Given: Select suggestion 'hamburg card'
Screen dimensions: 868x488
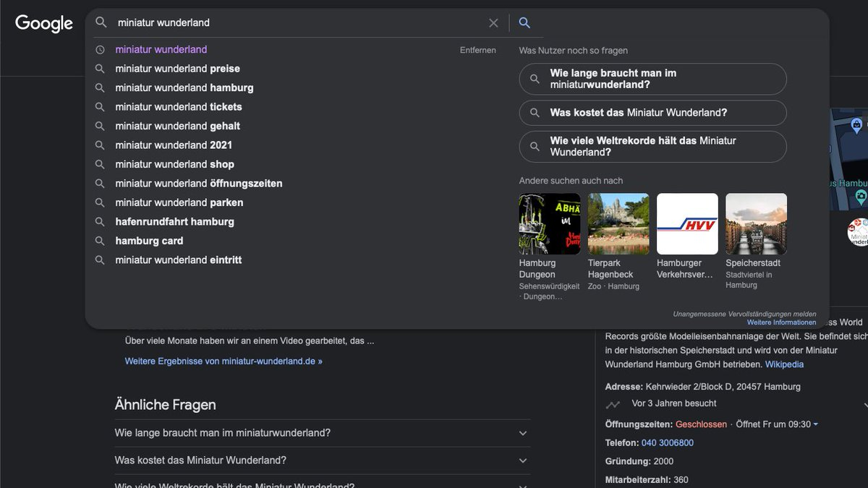Looking at the screenshot, I should [149, 241].
